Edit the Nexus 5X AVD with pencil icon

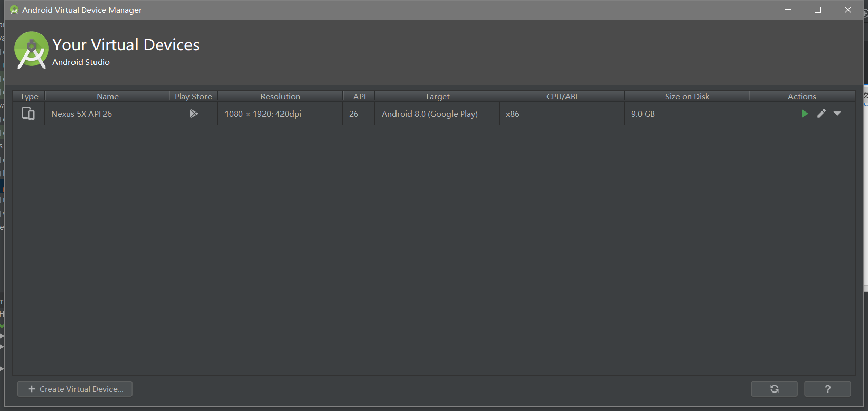pos(821,114)
